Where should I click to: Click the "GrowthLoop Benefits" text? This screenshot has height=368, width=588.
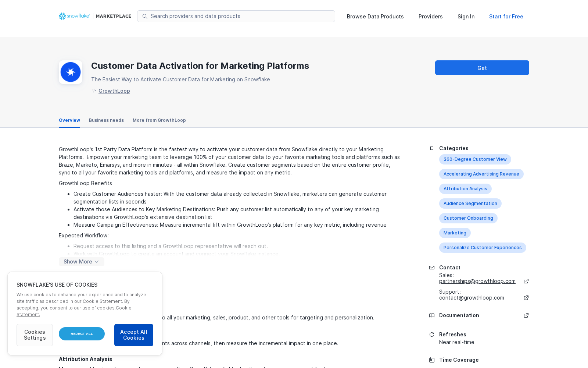coord(85,183)
